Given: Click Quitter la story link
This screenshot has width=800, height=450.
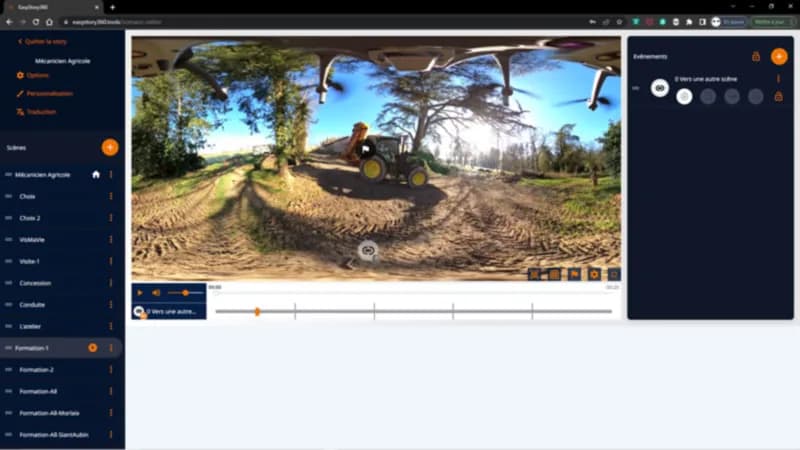Looking at the screenshot, I should tap(46, 42).
